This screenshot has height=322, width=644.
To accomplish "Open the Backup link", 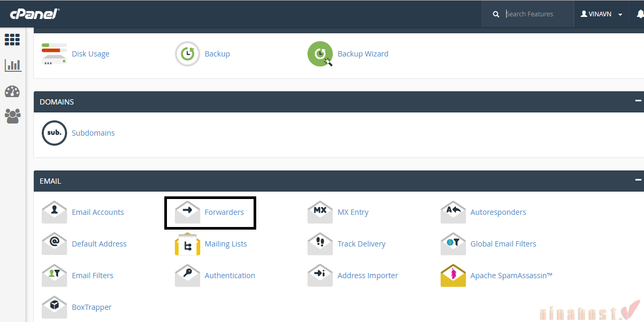I will tap(217, 54).
